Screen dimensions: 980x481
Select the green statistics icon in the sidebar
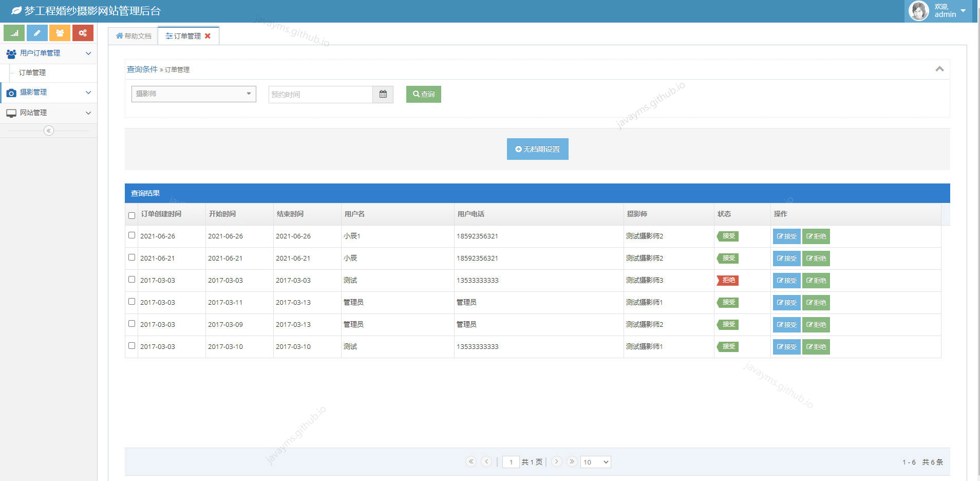click(x=14, y=32)
